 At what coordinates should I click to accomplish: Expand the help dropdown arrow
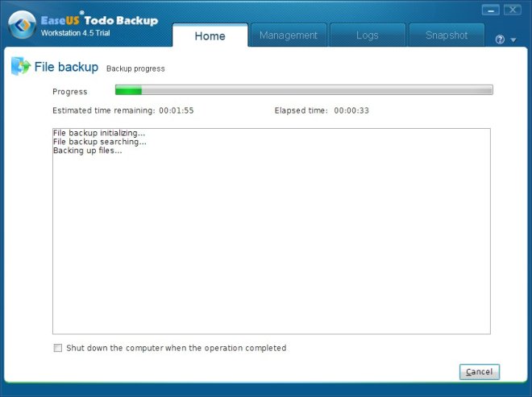coord(513,40)
